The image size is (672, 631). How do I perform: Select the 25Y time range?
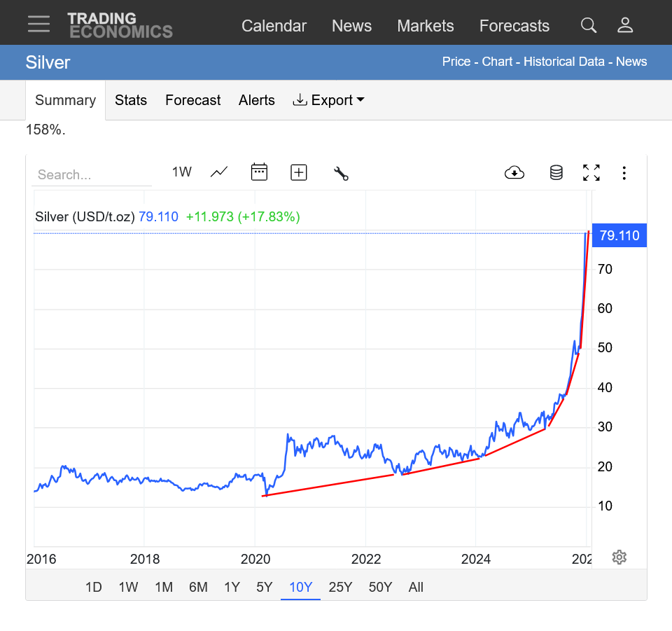click(x=340, y=587)
